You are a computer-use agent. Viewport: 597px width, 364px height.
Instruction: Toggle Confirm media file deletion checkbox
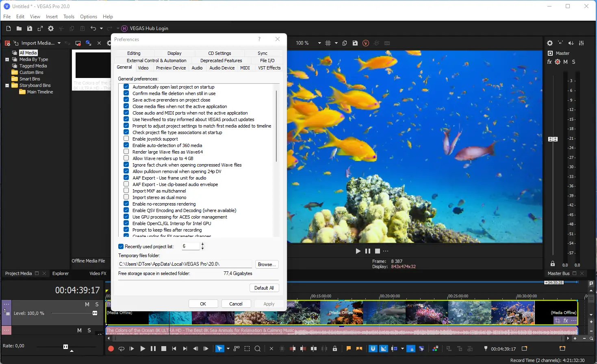tap(126, 93)
